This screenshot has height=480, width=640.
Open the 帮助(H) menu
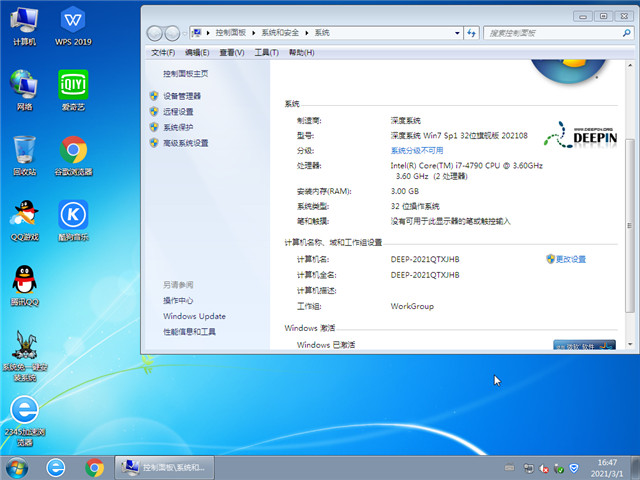[x=302, y=53]
